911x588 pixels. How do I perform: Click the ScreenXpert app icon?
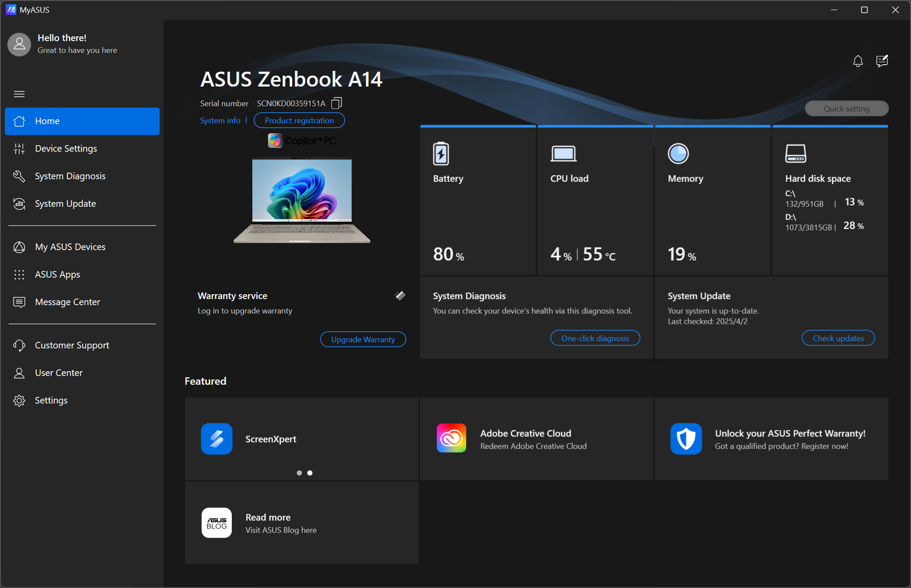[x=216, y=438]
